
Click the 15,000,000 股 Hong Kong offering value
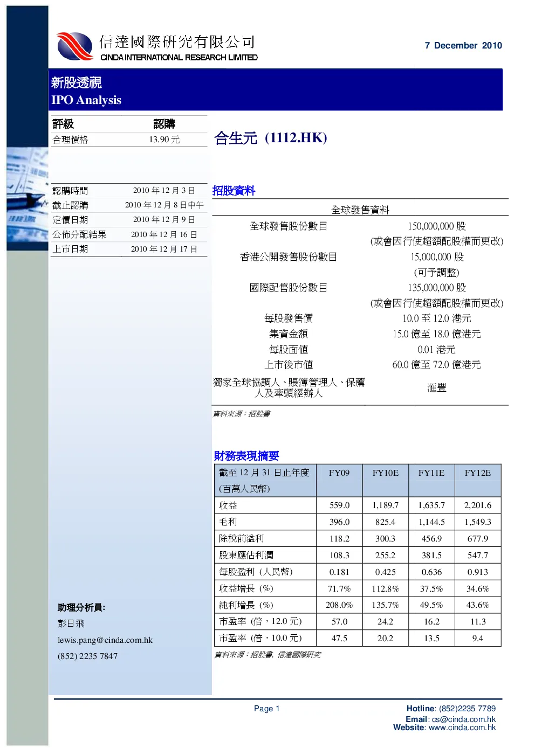click(x=437, y=257)
